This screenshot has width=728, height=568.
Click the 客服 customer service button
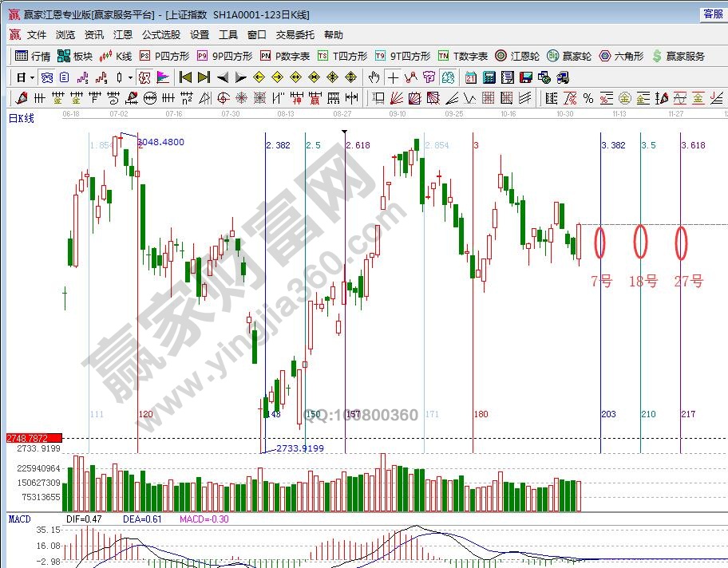tap(712, 14)
